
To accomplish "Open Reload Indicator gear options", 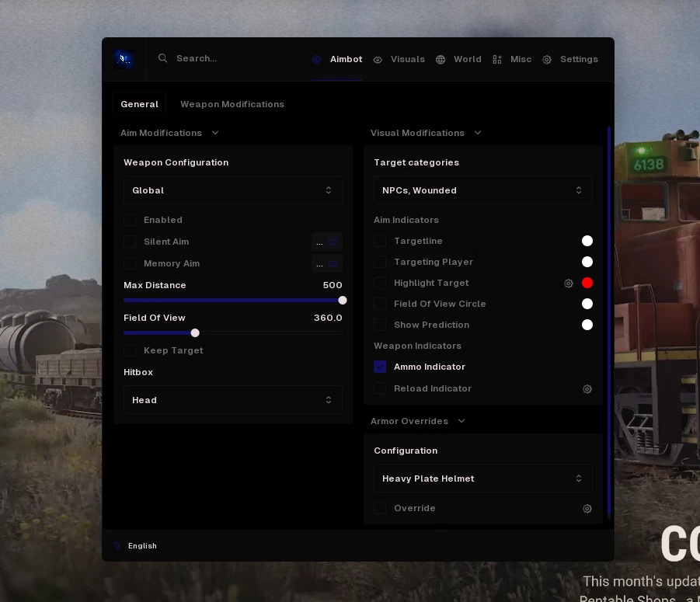I will coord(587,389).
